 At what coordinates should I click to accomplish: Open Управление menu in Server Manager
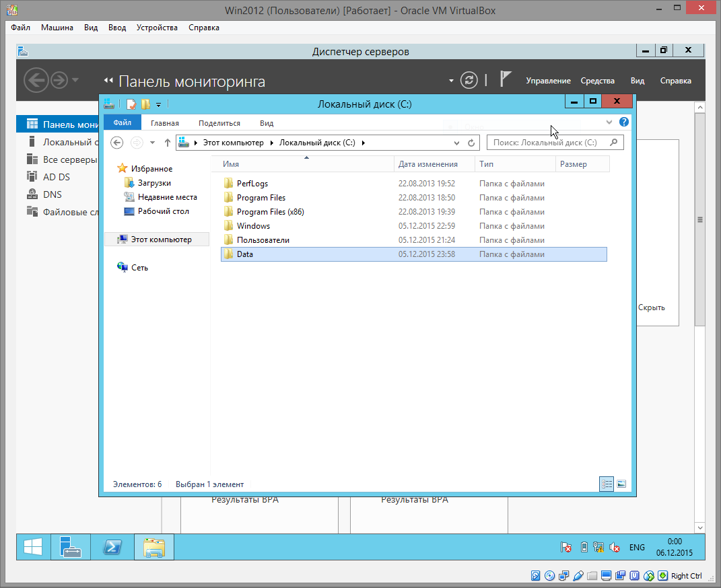point(548,81)
